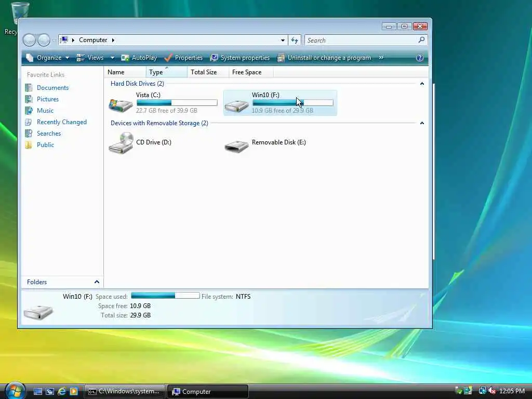Click into the Search input field
The height and width of the screenshot is (399, 532).
click(x=361, y=41)
